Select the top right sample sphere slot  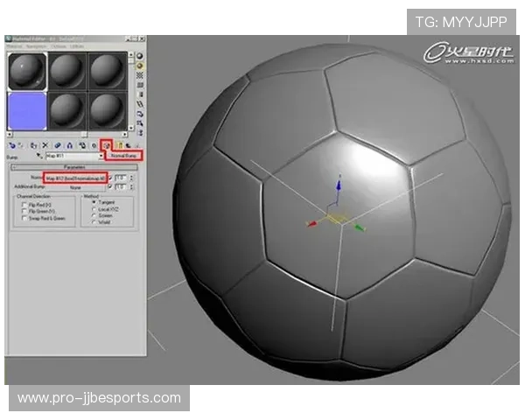tap(107, 72)
